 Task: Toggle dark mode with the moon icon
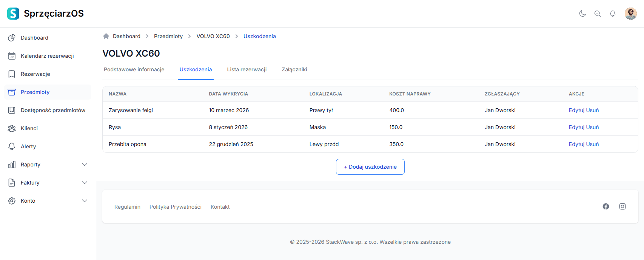point(582,14)
